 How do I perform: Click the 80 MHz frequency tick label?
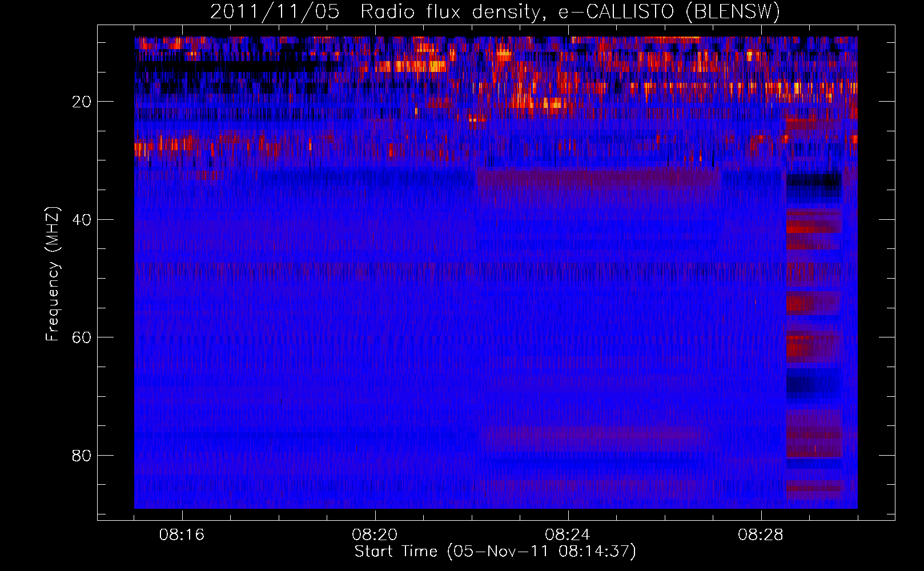click(x=82, y=456)
